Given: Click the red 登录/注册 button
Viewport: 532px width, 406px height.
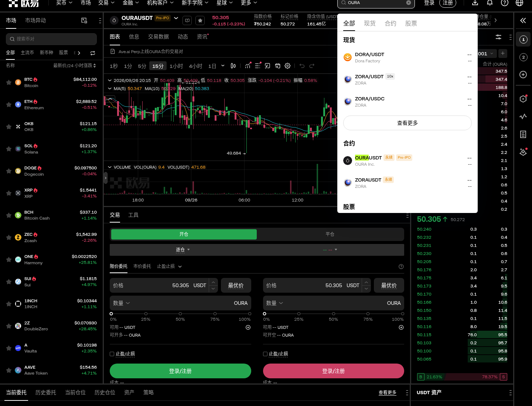Looking at the screenshot, I should tap(333, 371).
